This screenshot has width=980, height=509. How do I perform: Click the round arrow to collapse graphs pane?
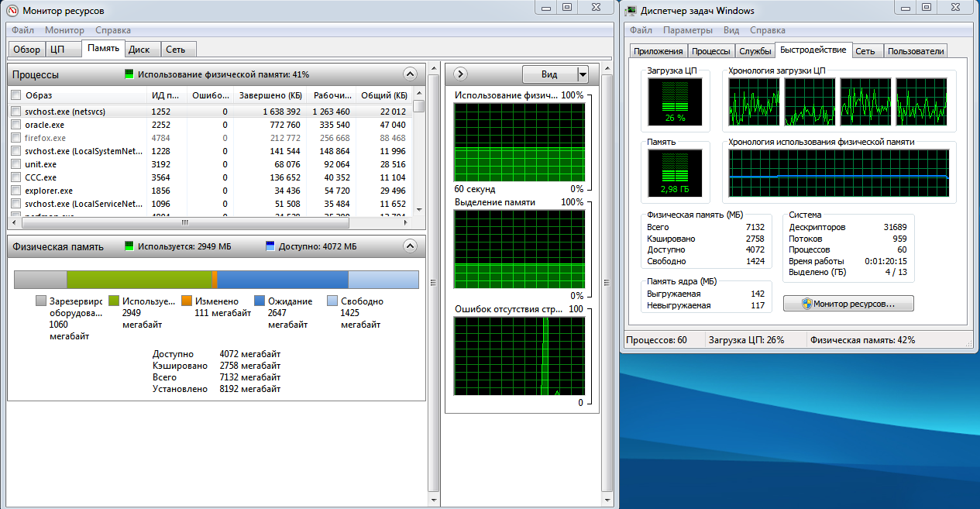(x=459, y=74)
